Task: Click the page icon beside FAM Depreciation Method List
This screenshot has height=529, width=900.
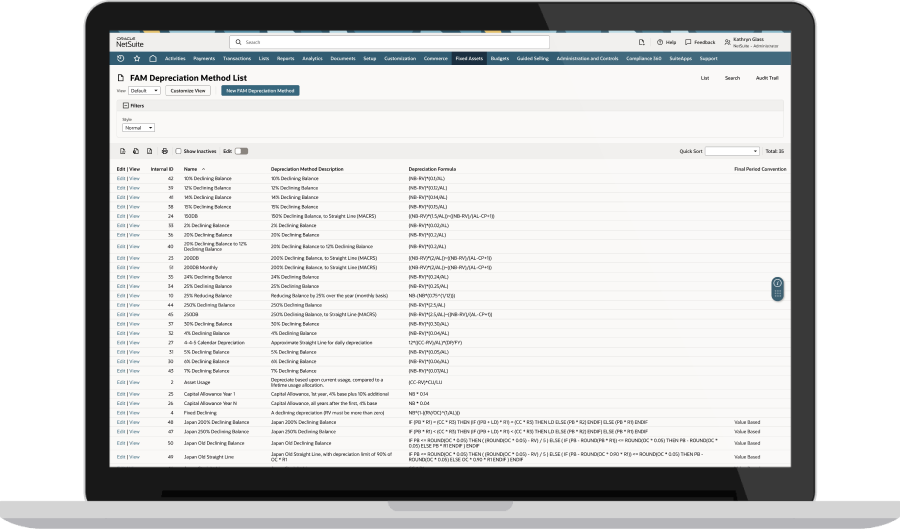Action: click(121, 77)
